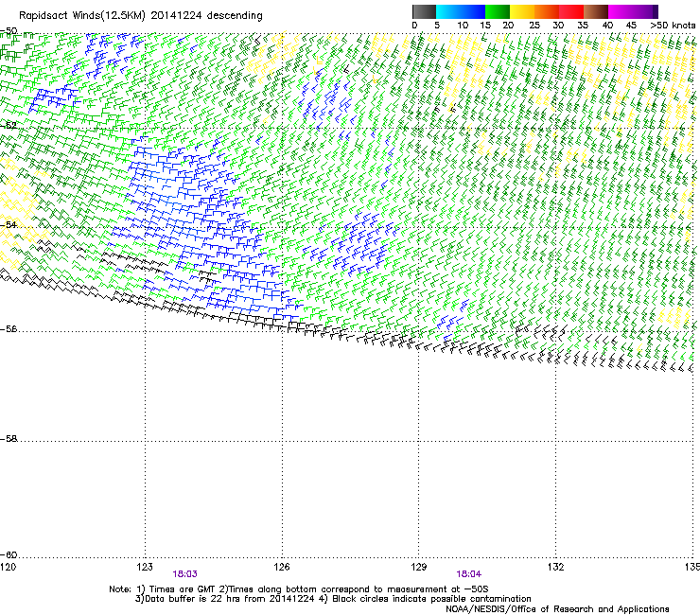The height and width of the screenshot is (615, 700).
Task: Click the orange 25-30 knots legend swatch
Action: (547, 11)
